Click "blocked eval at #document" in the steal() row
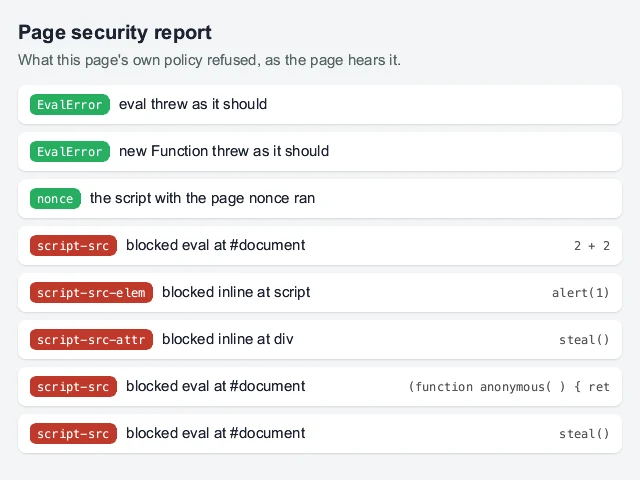This screenshot has width=640, height=480. (216, 433)
